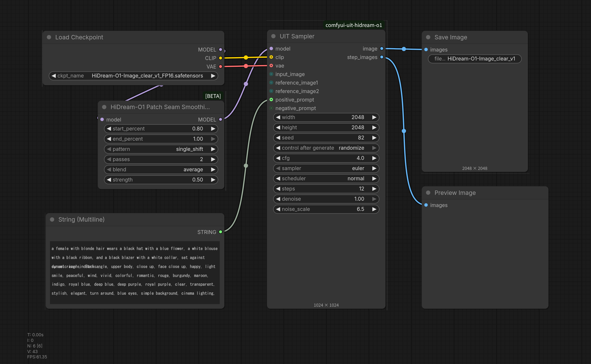Click the reroute dot on the red VAE wire
The image size is (591, 364).
click(x=246, y=66)
